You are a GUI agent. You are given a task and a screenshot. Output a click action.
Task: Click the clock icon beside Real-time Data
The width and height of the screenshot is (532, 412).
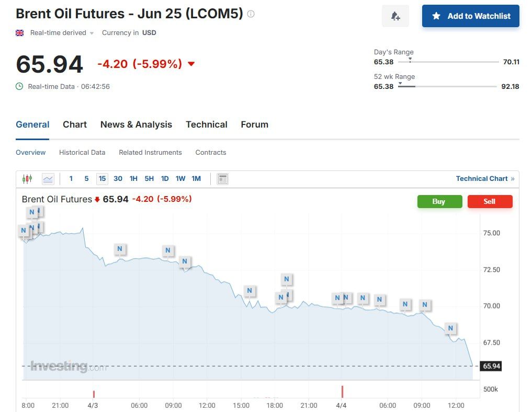click(19, 86)
